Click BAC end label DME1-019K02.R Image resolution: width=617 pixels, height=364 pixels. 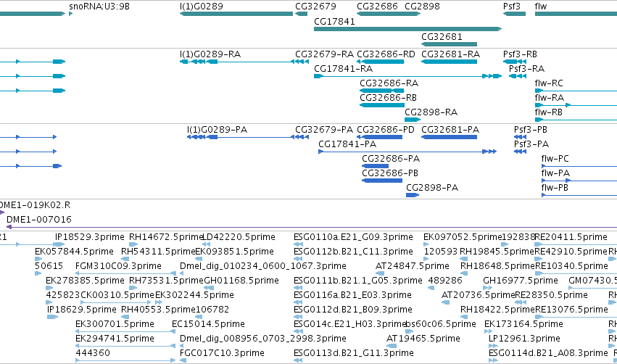point(35,205)
